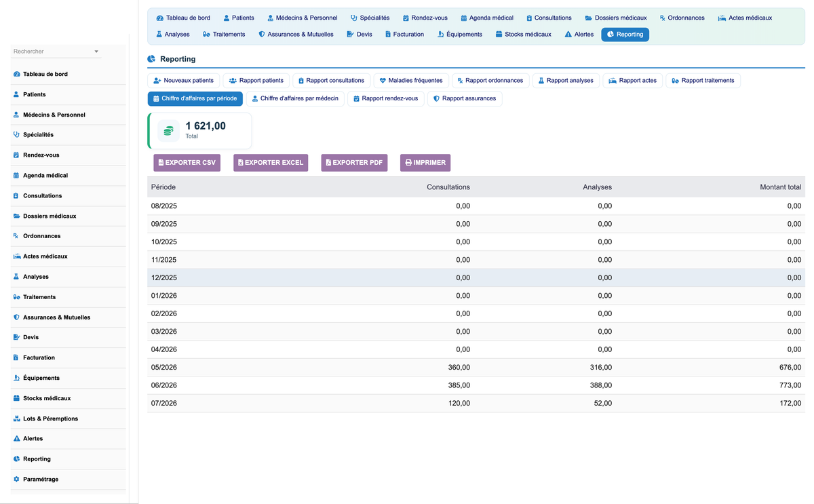Click the Alertes warning triangle icon in sidebar
Screen dimensions: 814x504
pyautogui.click(x=16, y=439)
